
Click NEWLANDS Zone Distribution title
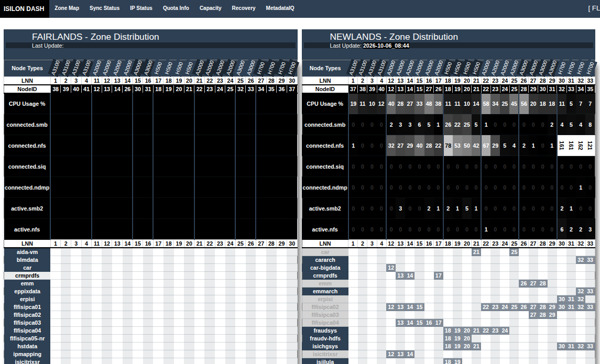click(394, 37)
